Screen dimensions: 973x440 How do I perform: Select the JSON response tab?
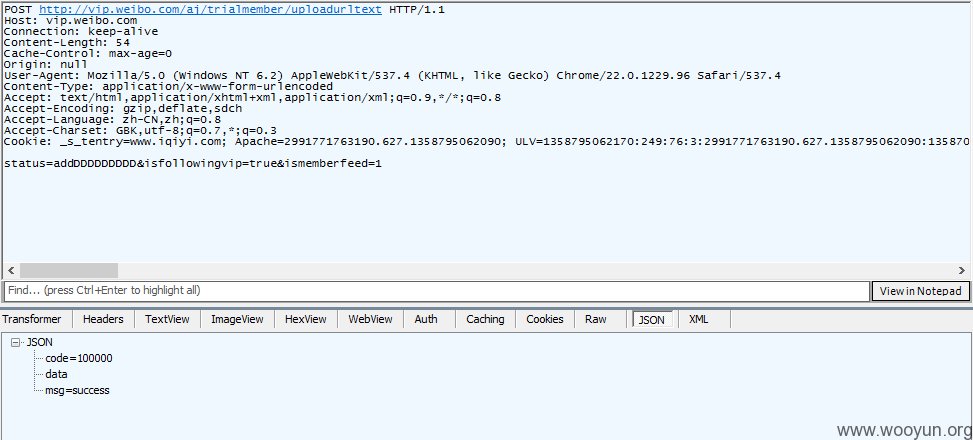click(x=652, y=320)
